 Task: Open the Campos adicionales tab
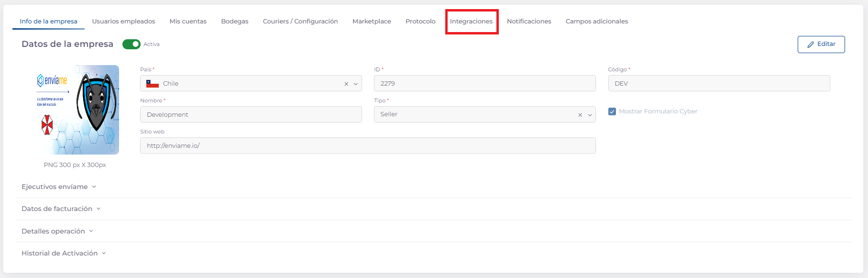(596, 22)
